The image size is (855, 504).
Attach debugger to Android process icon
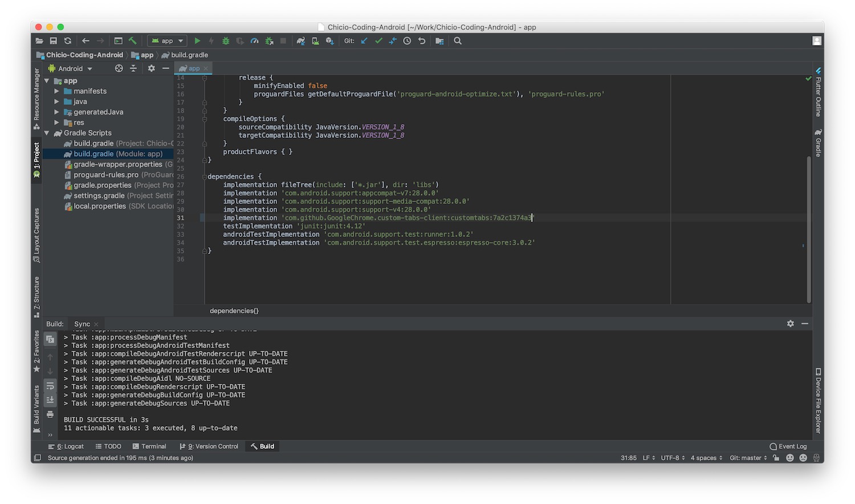[x=269, y=41]
